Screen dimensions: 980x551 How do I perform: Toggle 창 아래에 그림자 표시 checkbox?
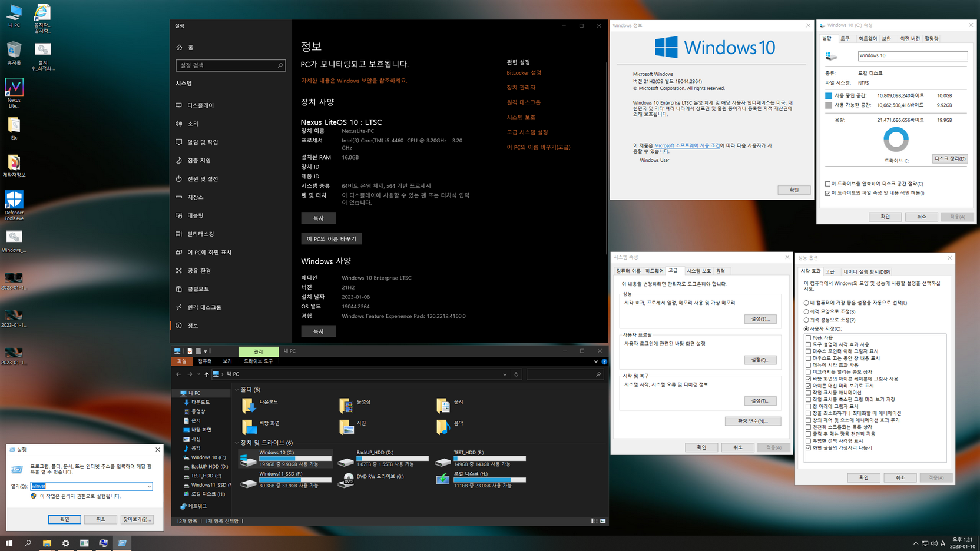[x=808, y=406]
